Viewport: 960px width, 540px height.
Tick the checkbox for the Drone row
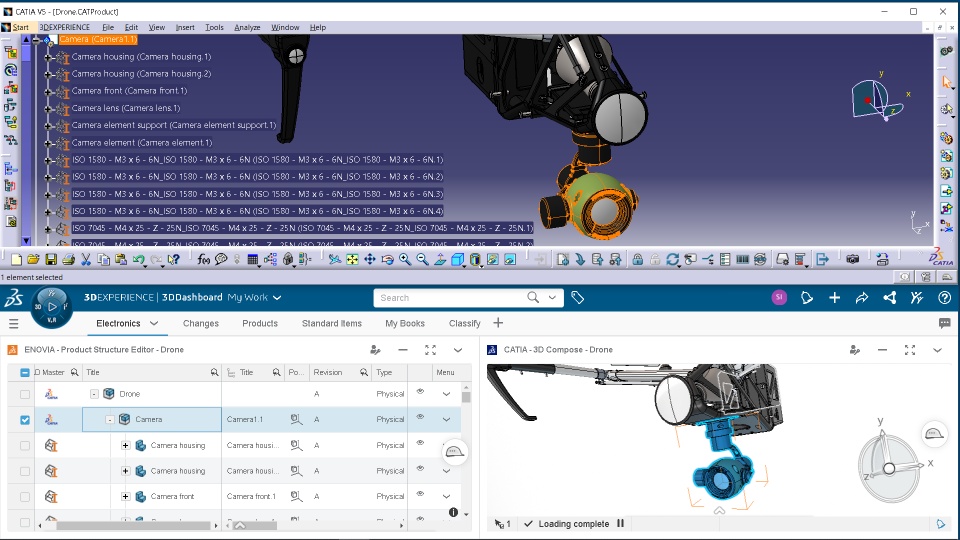pos(24,394)
